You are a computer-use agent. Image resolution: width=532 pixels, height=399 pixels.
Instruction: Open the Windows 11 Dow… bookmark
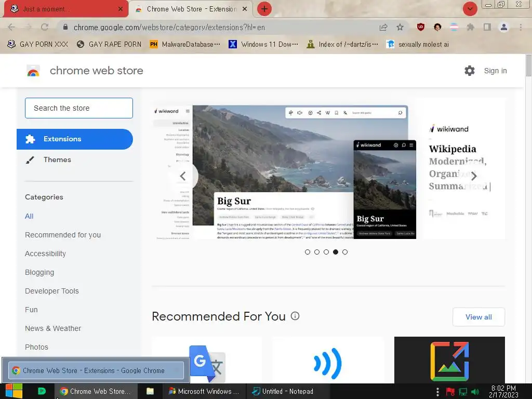[263, 45]
